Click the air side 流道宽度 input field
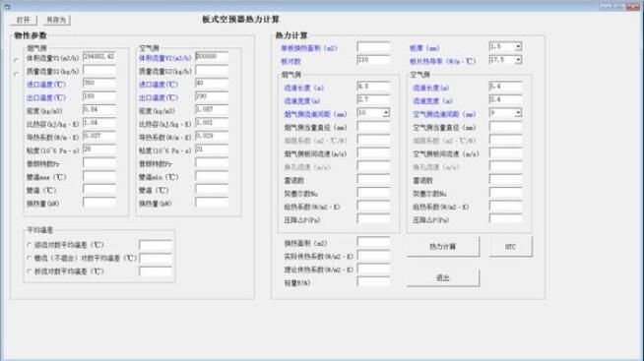The image size is (644, 361). click(x=505, y=99)
